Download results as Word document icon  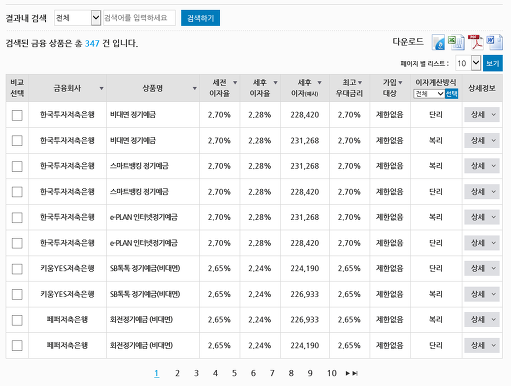pos(494,42)
